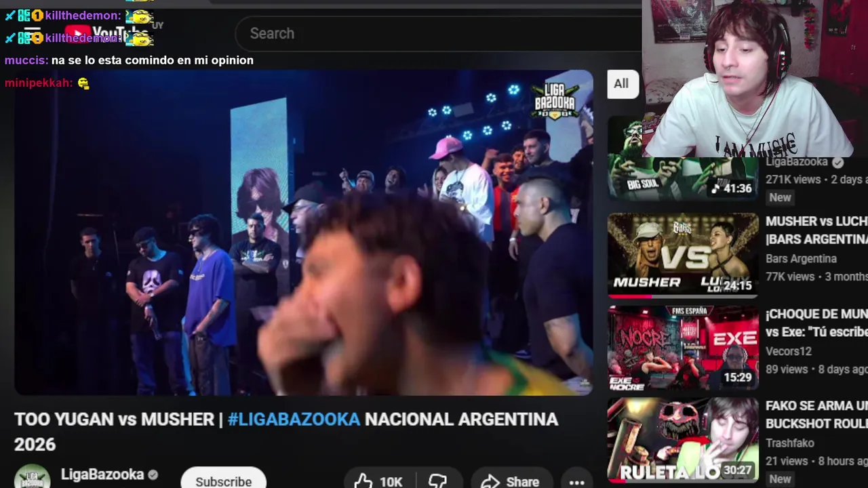Click the TOO YUGAN vs MUSHER video player
Image resolution: width=868 pixels, height=488 pixels.
click(304, 232)
